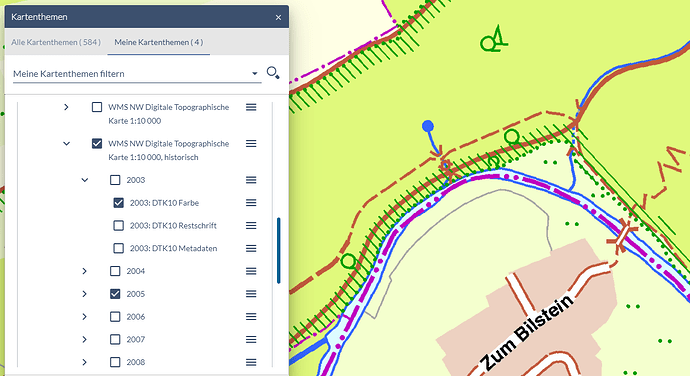Uncheck the 2005 layer checkbox
This screenshot has height=376, width=690.
(x=115, y=294)
